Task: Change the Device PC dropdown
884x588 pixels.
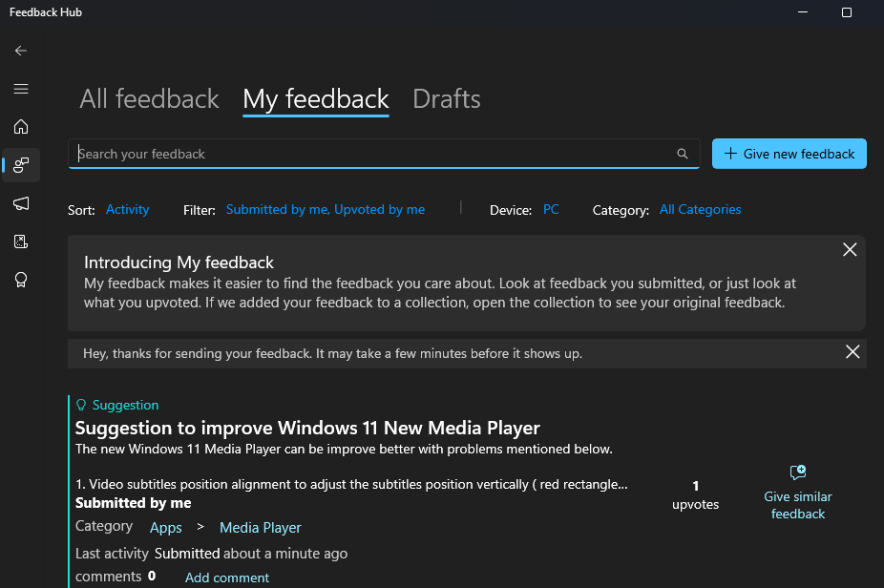Action: 551,209
